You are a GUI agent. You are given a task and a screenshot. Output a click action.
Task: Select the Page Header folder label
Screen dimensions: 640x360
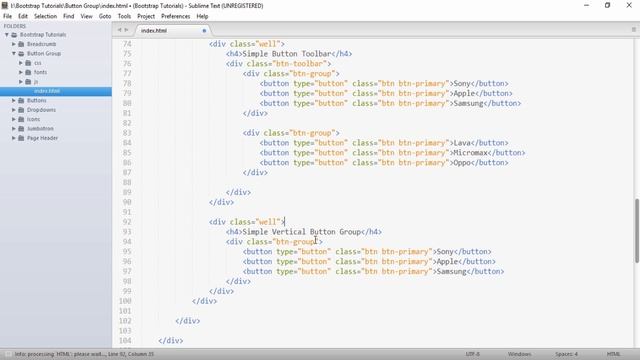coord(42,138)
